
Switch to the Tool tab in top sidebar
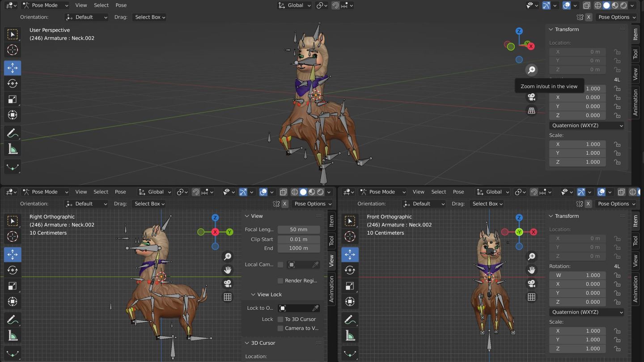(x=635, y=54)
